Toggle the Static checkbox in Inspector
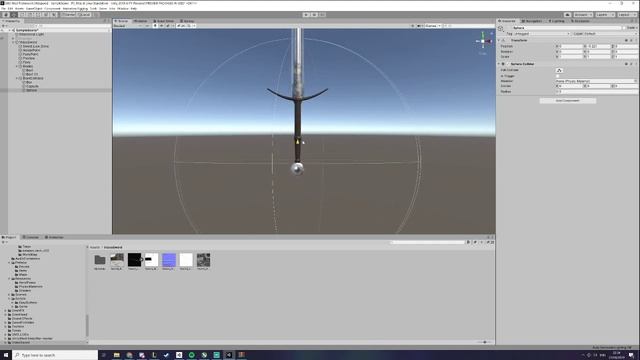 coord(624,28)
